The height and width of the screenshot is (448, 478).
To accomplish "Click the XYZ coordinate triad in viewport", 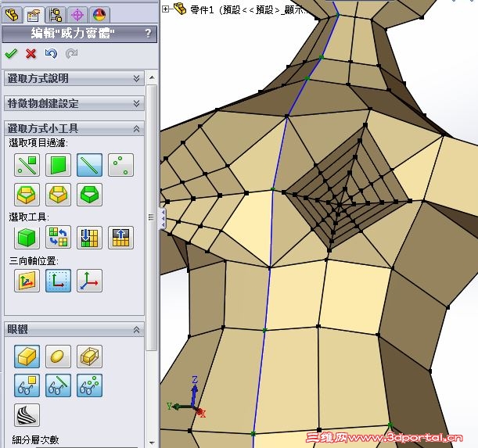I will [x=187, y=397].
